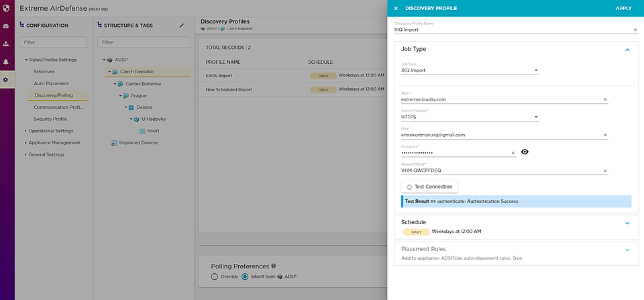644x300 pixels.
Task: Click the ADSP appliance icon in tree
Action: tap(109, 60)
